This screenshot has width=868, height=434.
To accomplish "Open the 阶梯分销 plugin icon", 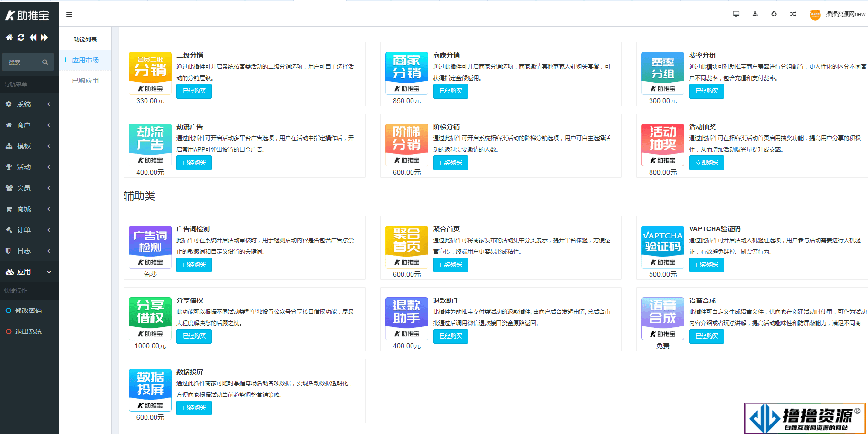I will pyautogui.click(x=407, y=145).
